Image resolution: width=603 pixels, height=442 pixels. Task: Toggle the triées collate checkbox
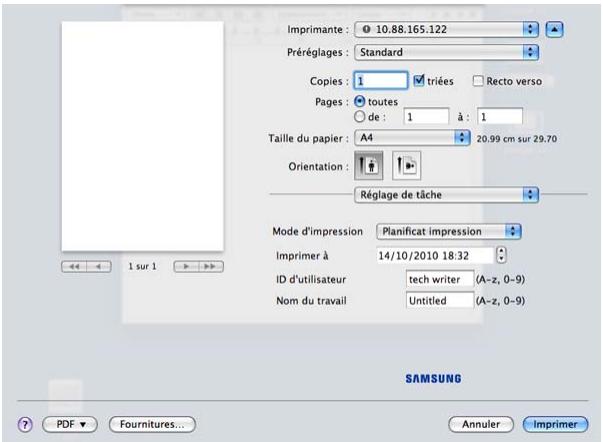[x=418, y=81]
